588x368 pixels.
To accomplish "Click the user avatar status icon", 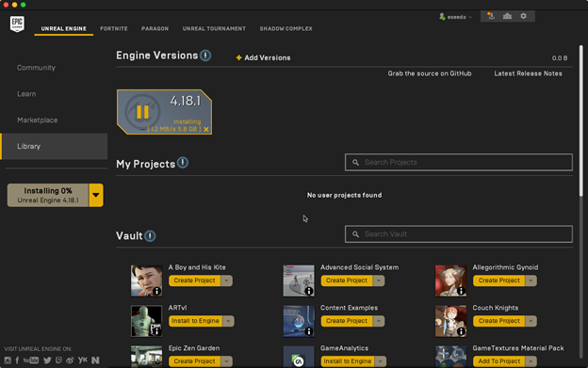I will pos(442,17).
